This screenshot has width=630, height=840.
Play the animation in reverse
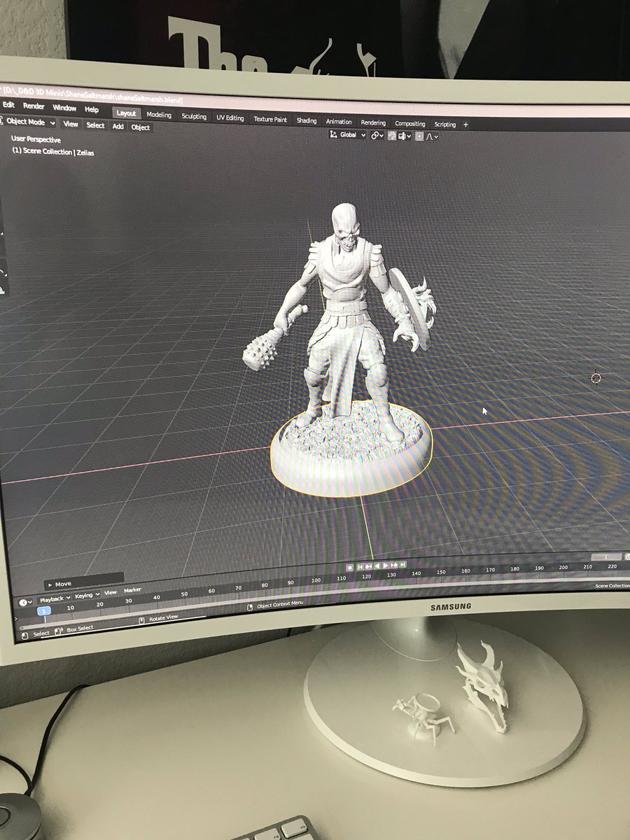tap(377, 566)
